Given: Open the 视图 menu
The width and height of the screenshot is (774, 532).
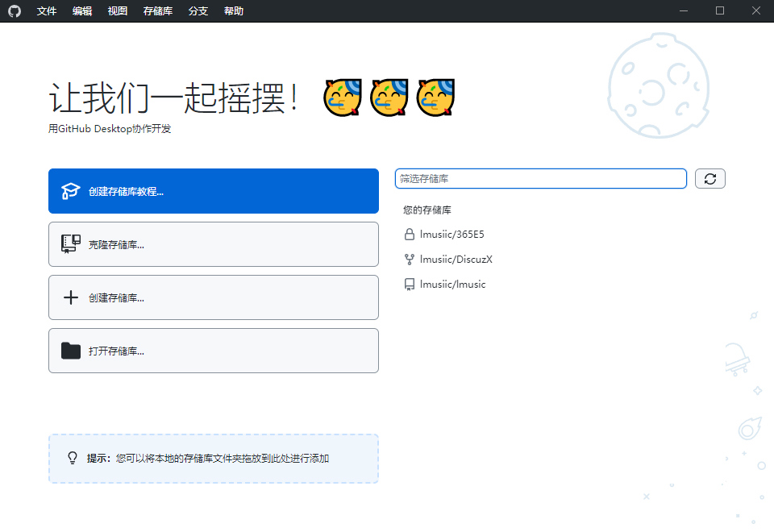Looking at the screenshot, I should 118,10.
